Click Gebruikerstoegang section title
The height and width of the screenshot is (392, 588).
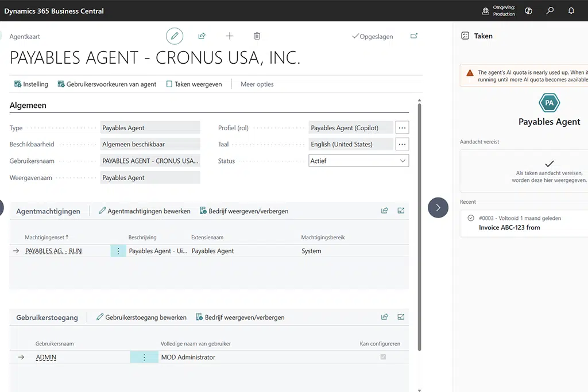coord(47,318)
